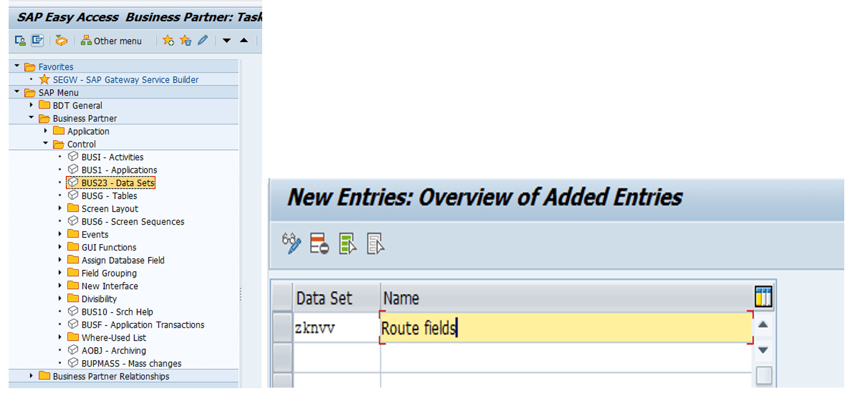Click the table scroll up arrow
868x413 pixels.
(x=763, y=324)
